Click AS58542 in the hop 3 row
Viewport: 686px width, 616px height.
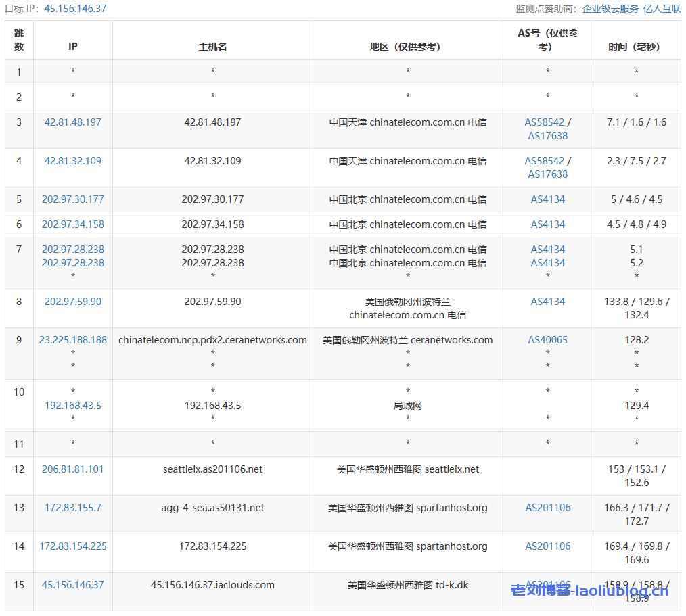pos(544,122)
